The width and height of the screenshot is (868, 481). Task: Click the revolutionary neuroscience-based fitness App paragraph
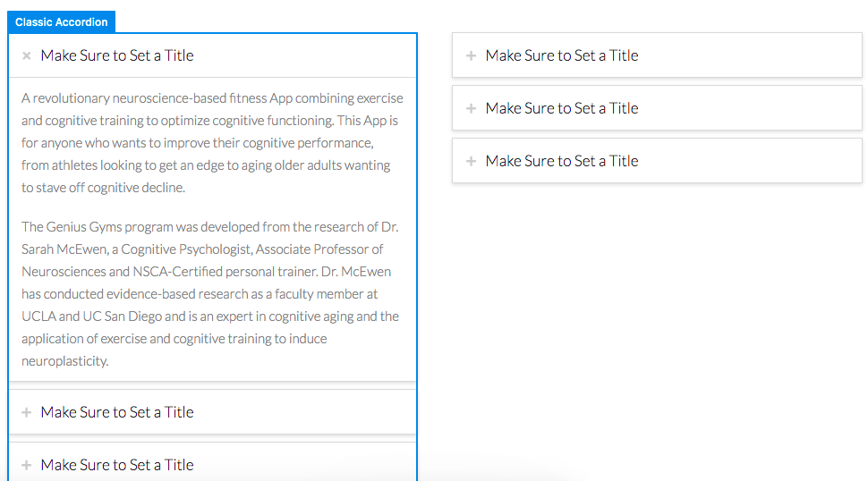[213, 143]
